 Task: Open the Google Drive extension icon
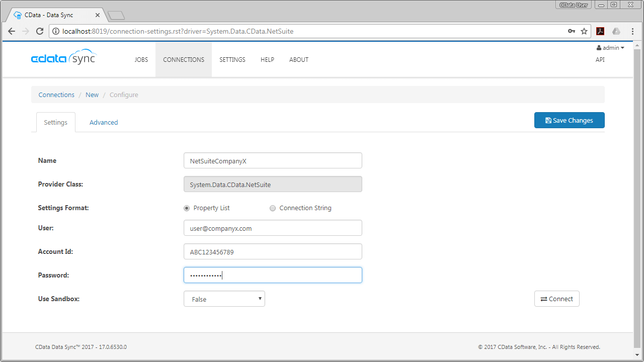click(616, 31)
